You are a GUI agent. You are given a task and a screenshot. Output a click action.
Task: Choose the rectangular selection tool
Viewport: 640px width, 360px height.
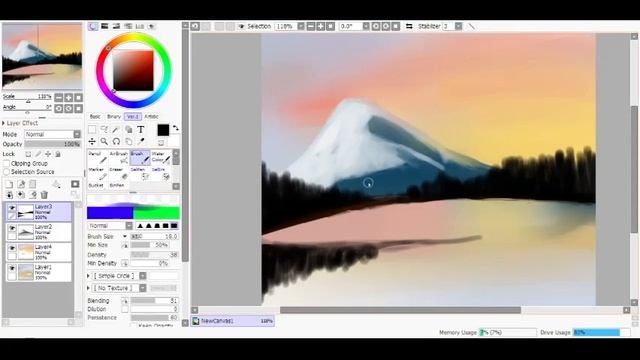[x=92, y=130]
